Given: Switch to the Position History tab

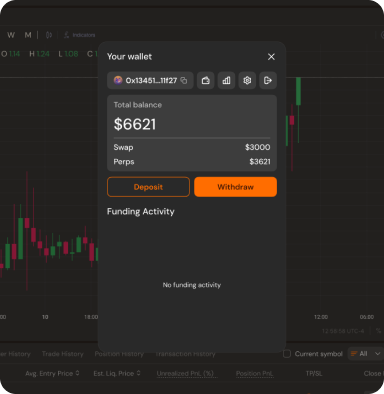Looking at the screenshot, I should click(119, 354).
